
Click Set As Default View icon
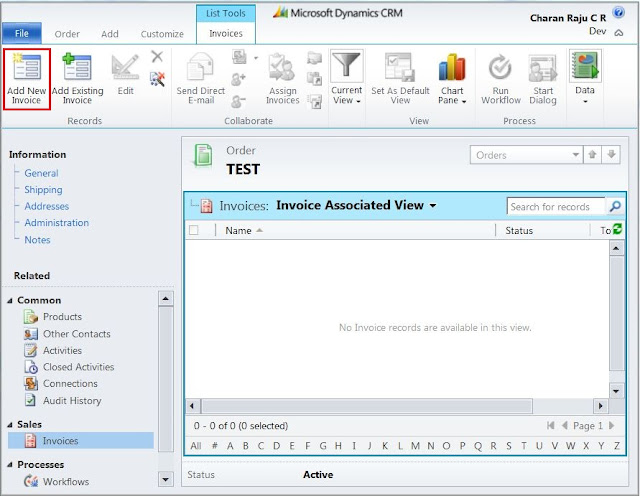(x=400, y=67)
